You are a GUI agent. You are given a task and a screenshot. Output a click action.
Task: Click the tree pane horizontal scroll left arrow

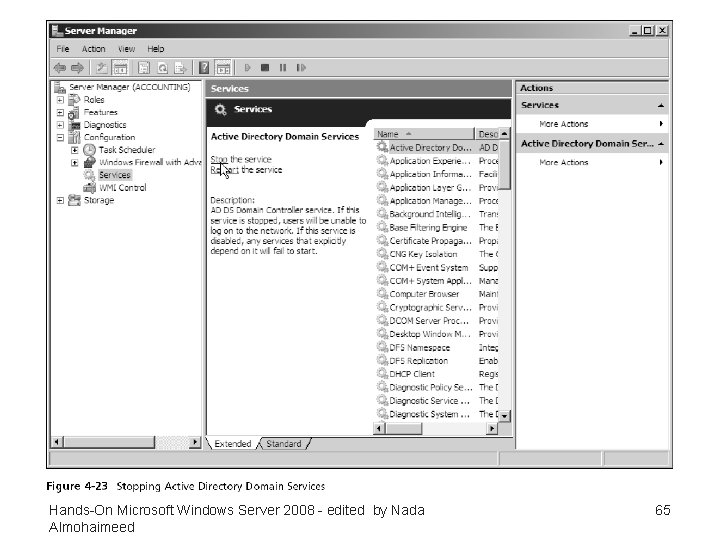point(57,442)
